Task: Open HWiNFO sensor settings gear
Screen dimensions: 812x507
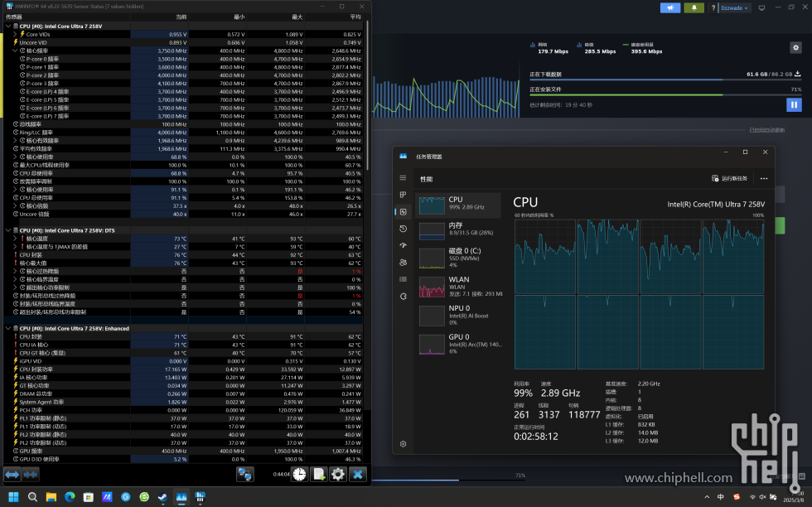Action: pyautogui.click(x=338, y=474)
